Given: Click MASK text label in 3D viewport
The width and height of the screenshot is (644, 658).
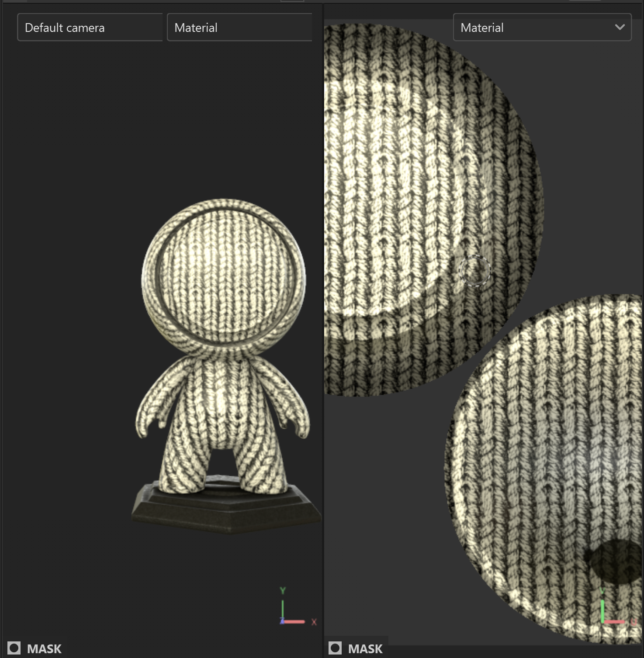Looking at the screenshot, I should (44, 649).
